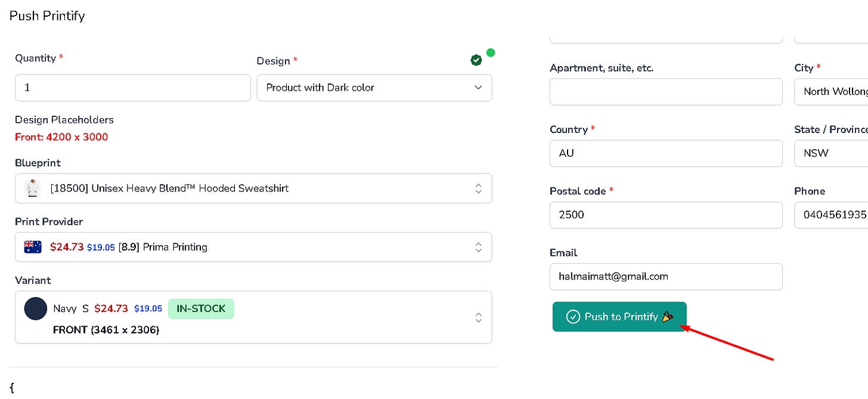
Task: Click the Push Printify heading
Action: 47,16
